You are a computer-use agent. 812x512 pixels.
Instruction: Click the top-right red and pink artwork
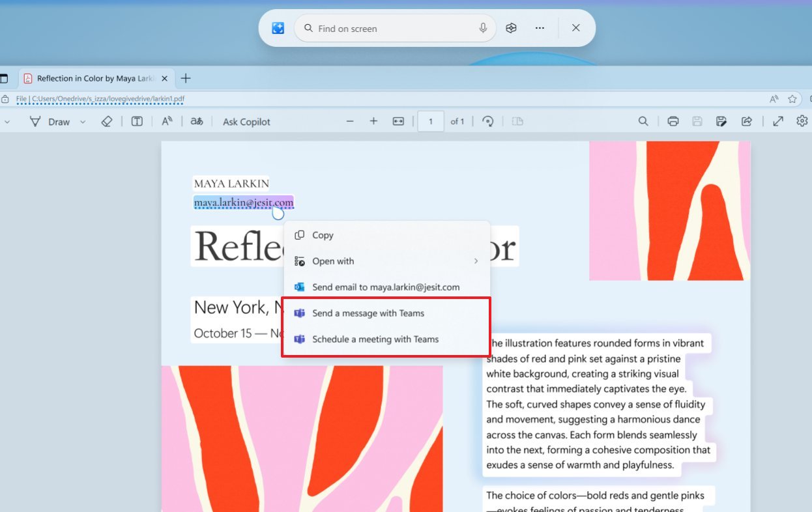pos(670,210)
